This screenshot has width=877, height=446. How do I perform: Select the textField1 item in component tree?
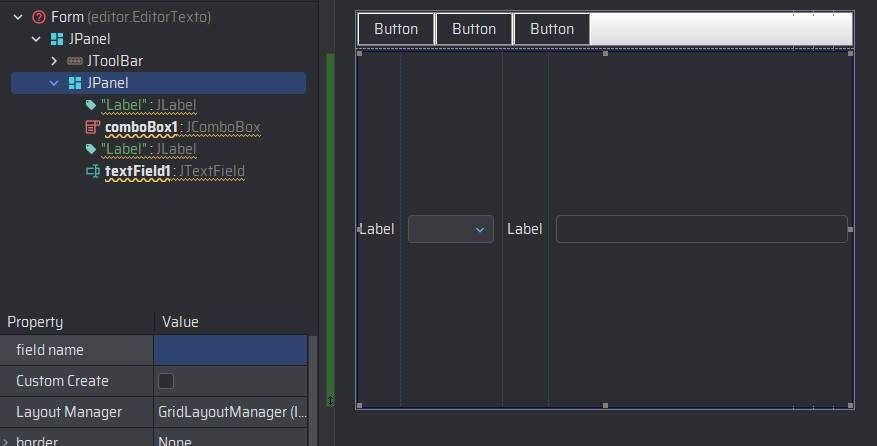[x=139, y=171]
